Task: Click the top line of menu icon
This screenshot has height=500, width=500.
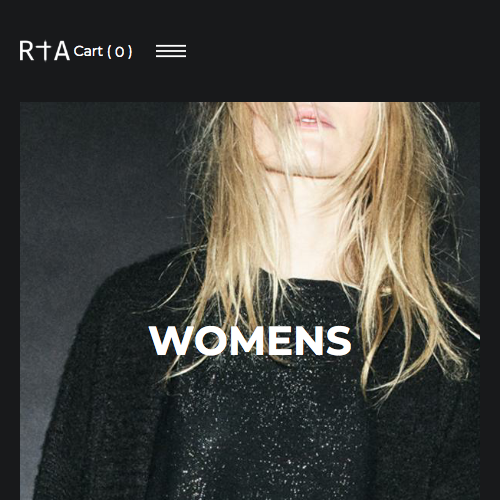Action: (x=171, y=46)
